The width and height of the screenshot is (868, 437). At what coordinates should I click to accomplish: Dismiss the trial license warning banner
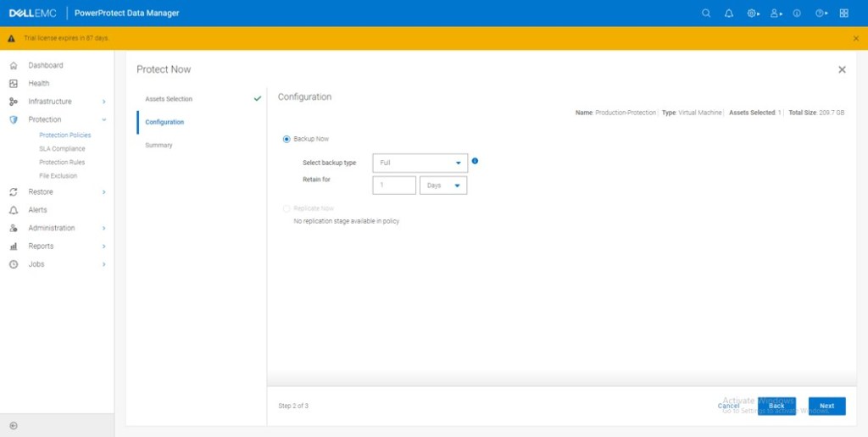coord(855,38)
